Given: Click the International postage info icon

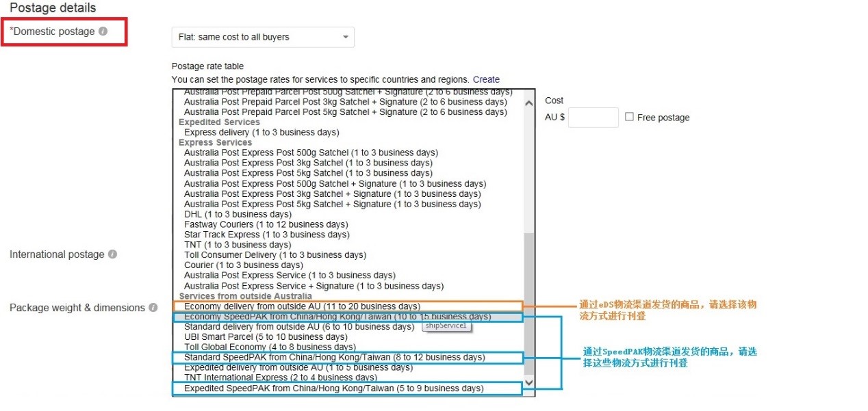Looking at the screenshot, I should pyautogui.click(x=112, y=254).
